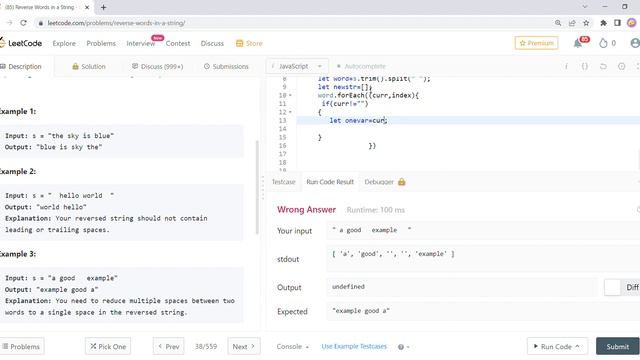This screenshot has width=640, height=360.
Task: Click code line 13 in the editor
Action: [468, 120]
